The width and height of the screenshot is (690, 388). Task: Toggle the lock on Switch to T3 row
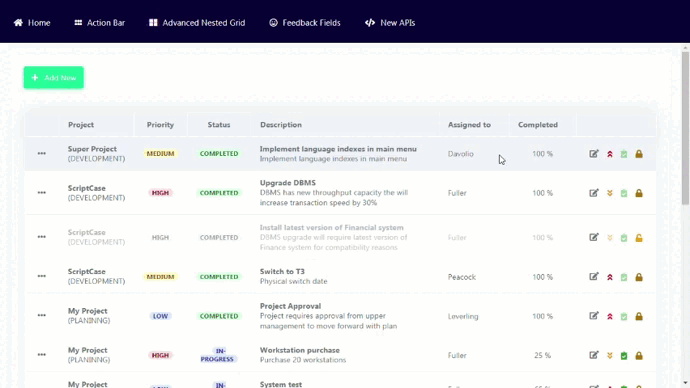[639, 277]
